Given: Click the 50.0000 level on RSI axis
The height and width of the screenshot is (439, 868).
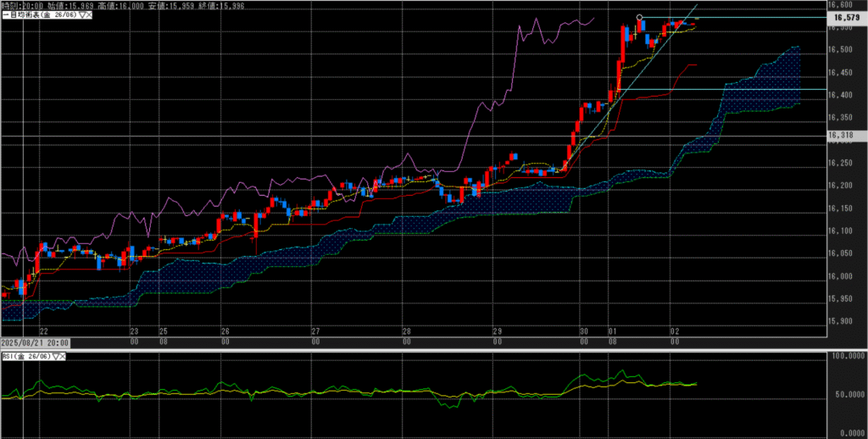Looking at the screenshot, I should pos(844,395).
